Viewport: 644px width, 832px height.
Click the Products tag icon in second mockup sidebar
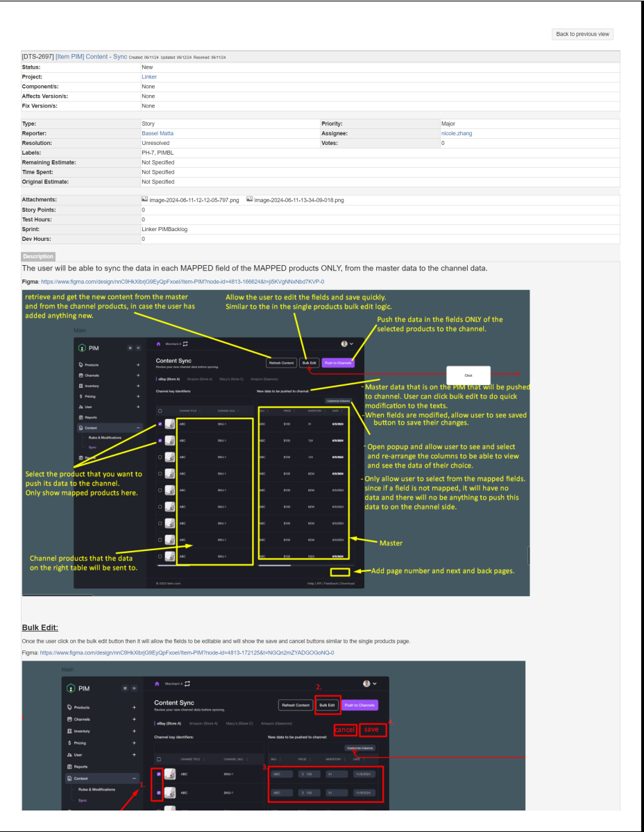[69, 707]
